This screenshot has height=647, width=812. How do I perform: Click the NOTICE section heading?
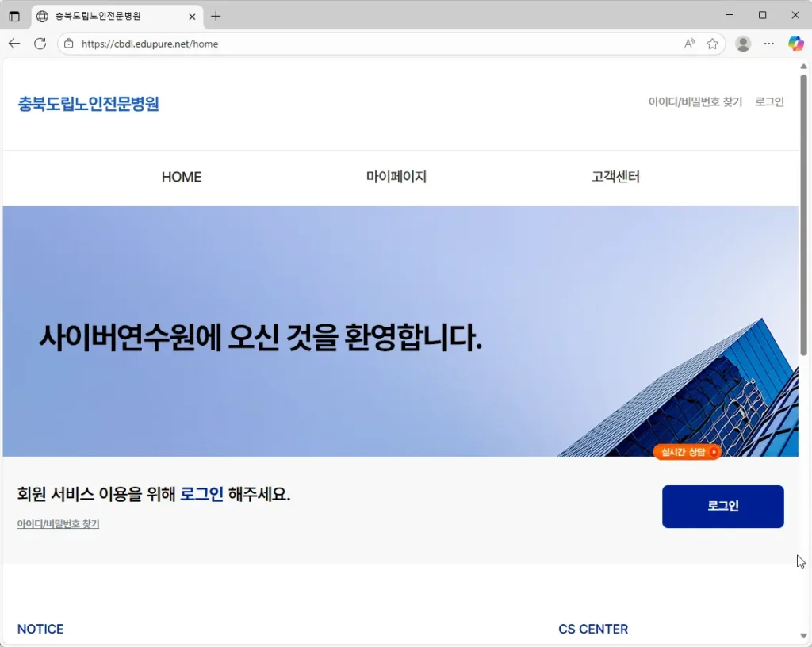pos(40,629)
